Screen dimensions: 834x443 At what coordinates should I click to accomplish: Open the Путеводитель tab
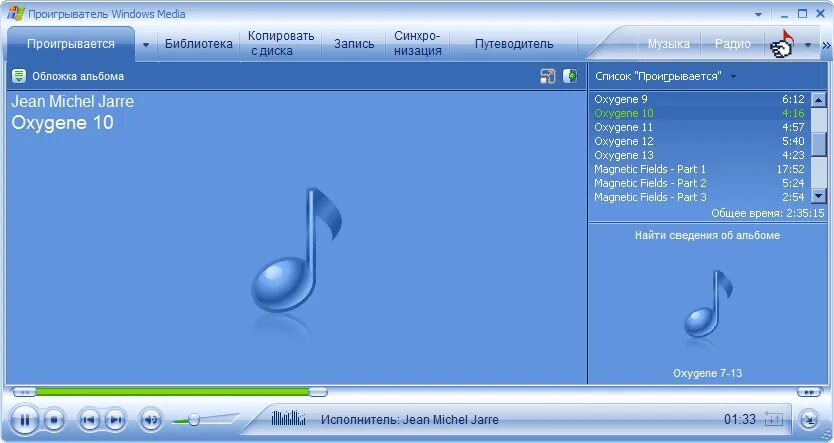pyautogui.click(x=514, y=44)
